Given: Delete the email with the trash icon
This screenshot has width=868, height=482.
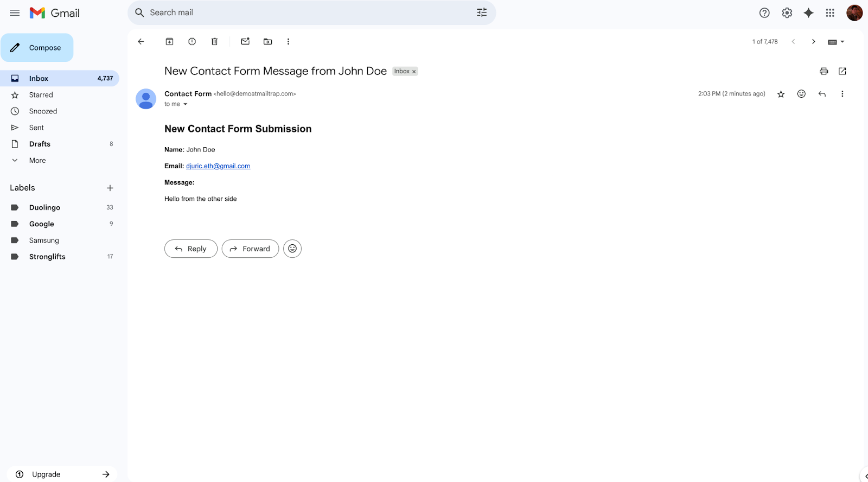Looking at the screenshot, I should (x=215, y=42).
